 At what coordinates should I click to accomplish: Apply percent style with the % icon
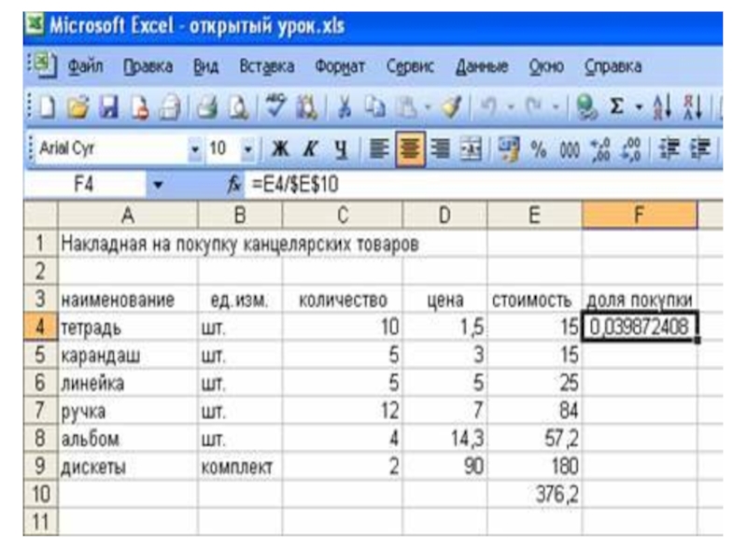coord(539,150)
